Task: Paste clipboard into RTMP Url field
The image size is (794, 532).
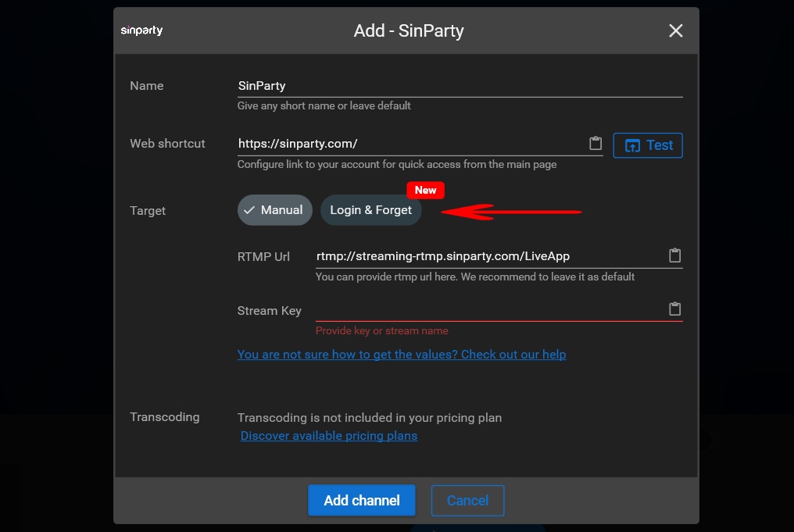Action: coord(674,255)
